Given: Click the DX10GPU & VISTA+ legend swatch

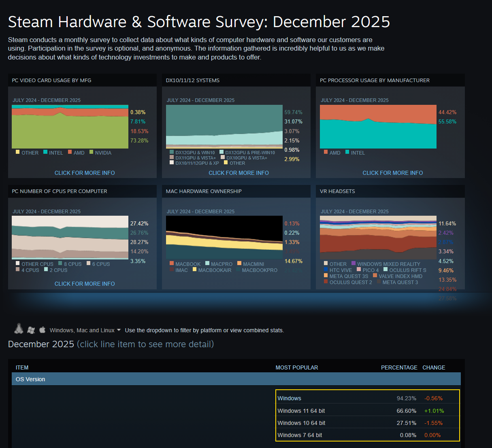Looking at the screenshot, I should [x=223, y=157].
